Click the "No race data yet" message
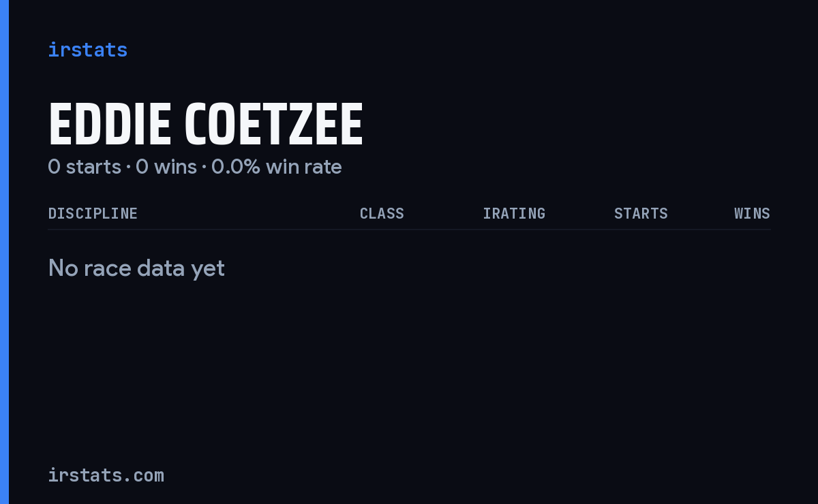Viewport: 818px width, 504px height. tap(136, 268)
